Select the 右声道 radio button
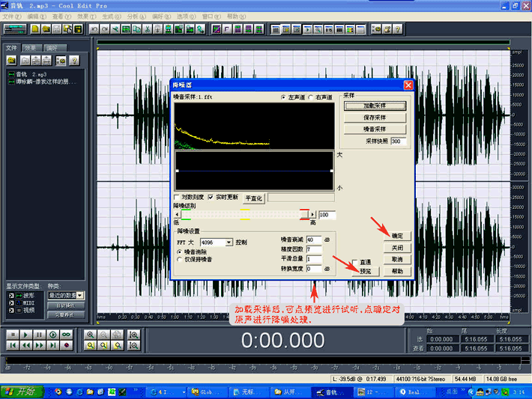 (312, 97)
